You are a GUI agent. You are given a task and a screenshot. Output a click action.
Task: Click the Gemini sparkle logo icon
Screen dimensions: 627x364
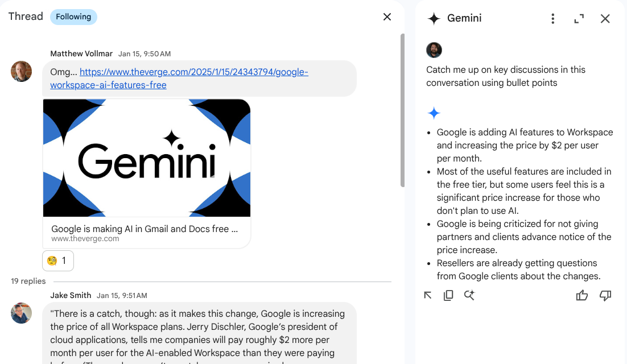(434, 18)
